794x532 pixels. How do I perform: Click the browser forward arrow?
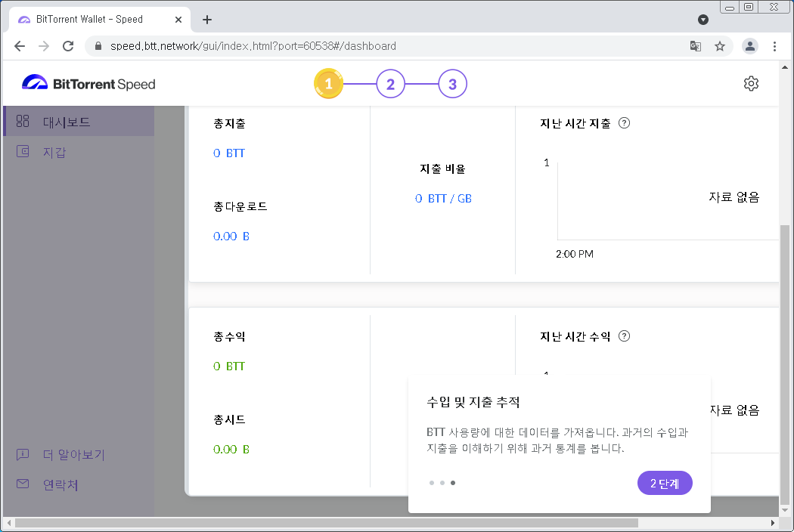click(x=44, y=46)
